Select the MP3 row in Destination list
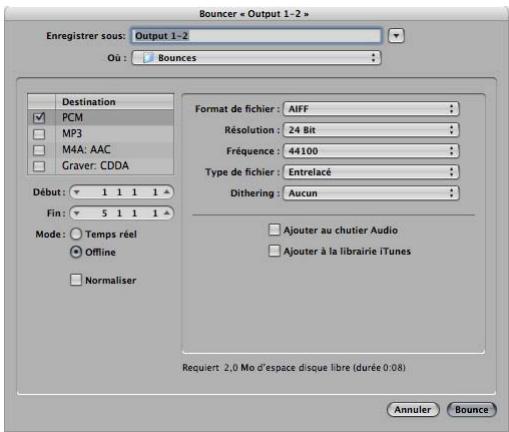509x432 pixels. (101, 134)
